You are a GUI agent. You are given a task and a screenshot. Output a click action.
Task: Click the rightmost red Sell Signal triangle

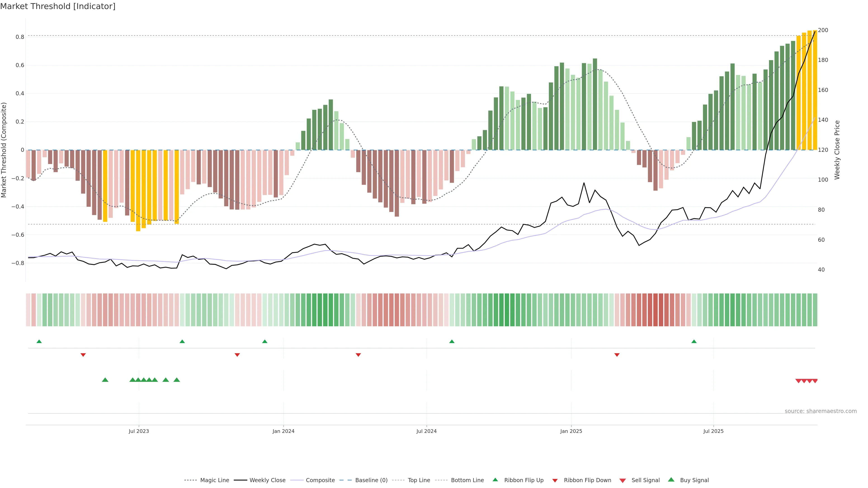[x=815, y=381]
